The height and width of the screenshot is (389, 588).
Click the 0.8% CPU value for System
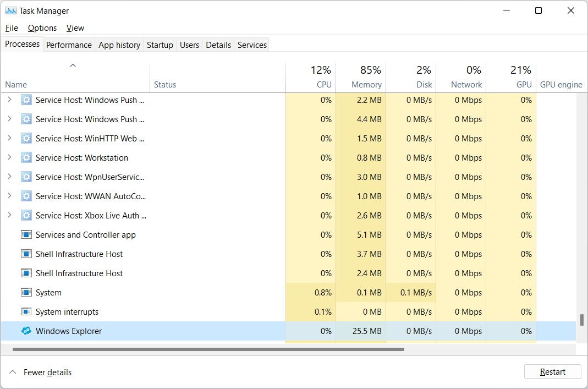323,293
